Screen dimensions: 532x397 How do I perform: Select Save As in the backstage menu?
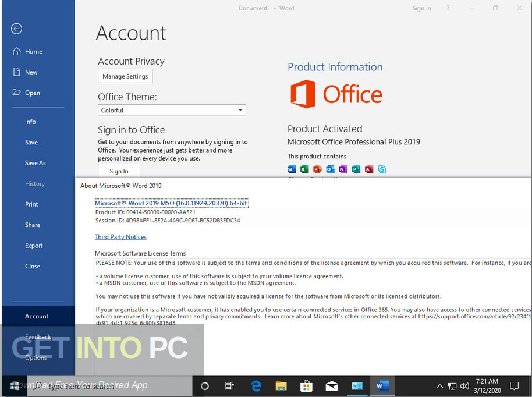pyautogui.click(x=36, y=163)
